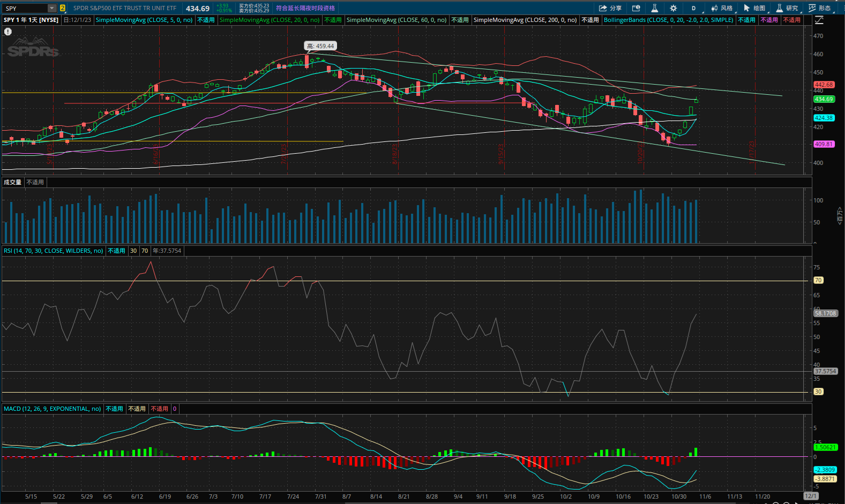Click the 符合延长隔夜时段资格 link
845x504 pixels.
305,8
